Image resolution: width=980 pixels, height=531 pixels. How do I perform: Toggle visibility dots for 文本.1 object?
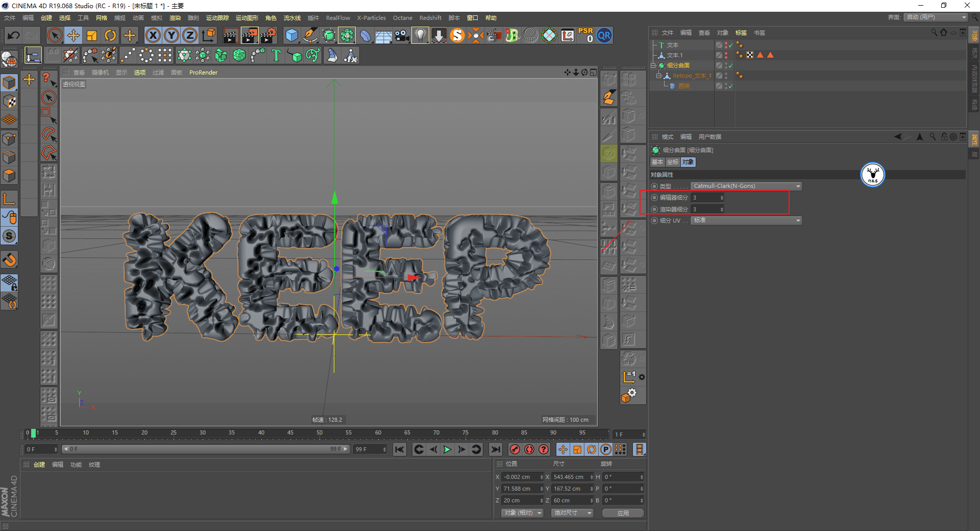(x=726, y=55)
